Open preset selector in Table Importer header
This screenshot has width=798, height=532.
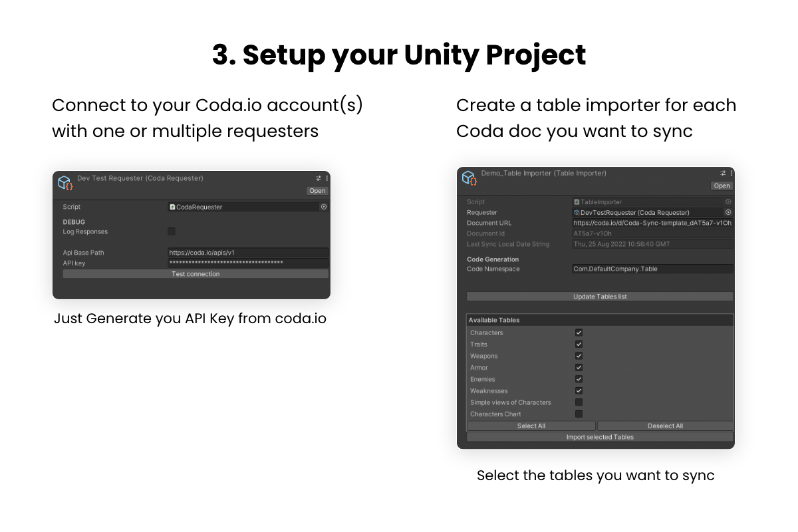point(723,173)
